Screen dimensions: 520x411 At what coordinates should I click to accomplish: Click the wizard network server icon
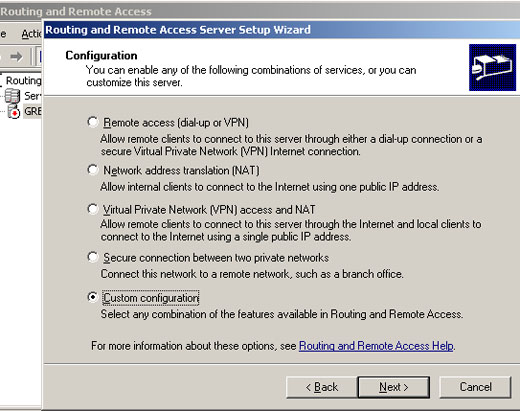tap(492, 68)
